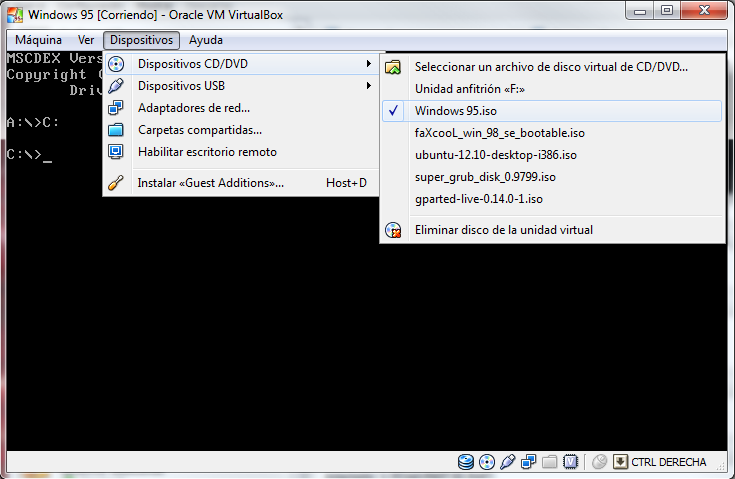Click the shared folder status bar icon
The image size is (735, 479).
tap(549, 462)
